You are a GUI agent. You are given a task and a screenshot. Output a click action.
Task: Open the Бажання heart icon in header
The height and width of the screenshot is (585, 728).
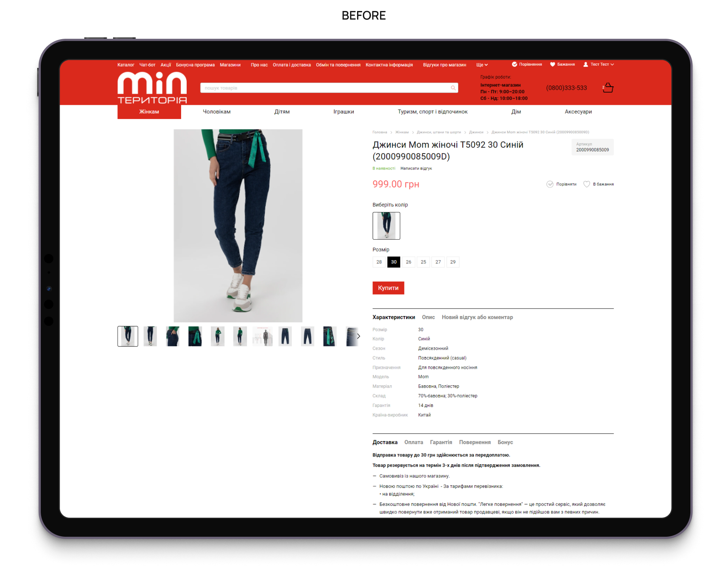pos(552,64)
